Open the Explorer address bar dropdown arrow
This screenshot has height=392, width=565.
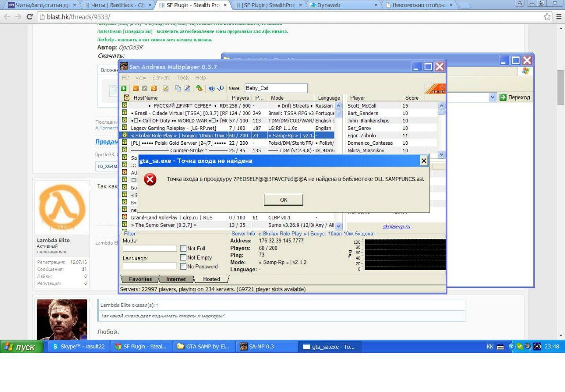tap(493, 97)
